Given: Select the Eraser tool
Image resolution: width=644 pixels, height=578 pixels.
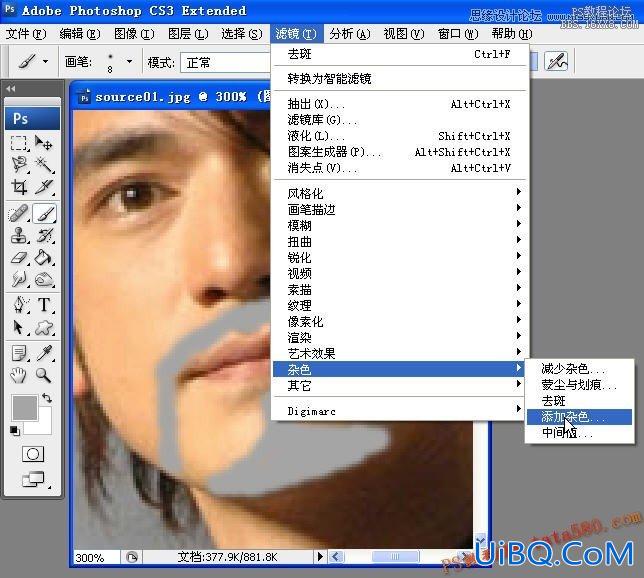Looking at the screenshot, I should point(19,258).
